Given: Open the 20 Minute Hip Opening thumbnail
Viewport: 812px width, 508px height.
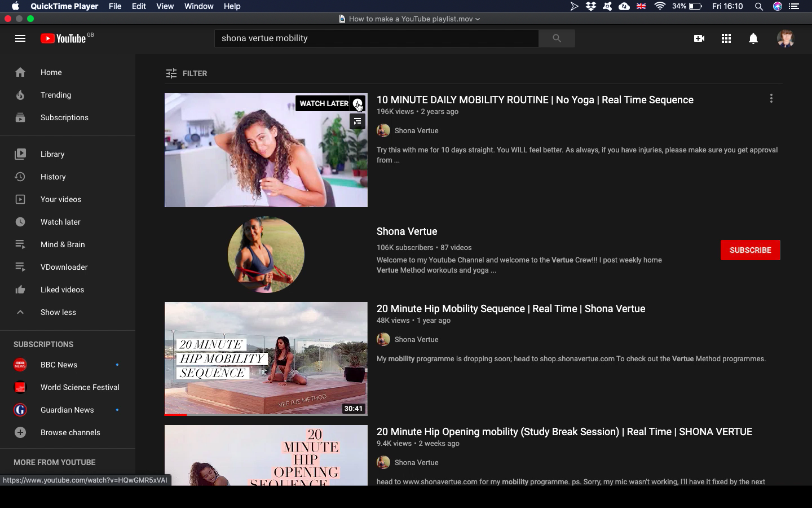Looking at the screenshot, I should tap(266, 456).
